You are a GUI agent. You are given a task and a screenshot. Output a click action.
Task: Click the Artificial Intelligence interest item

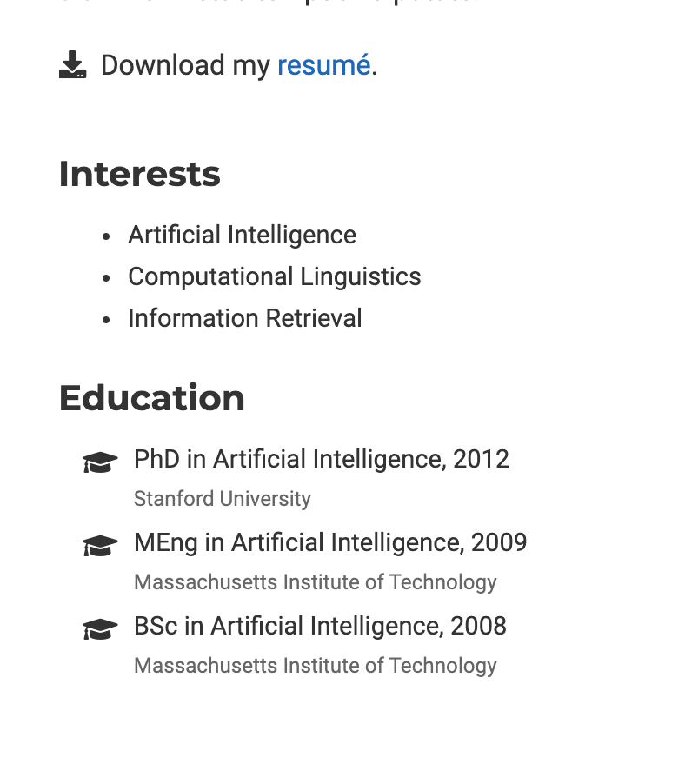coord(242,235)
